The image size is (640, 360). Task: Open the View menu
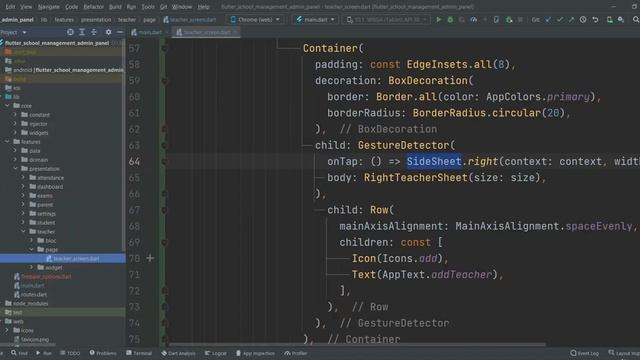pyautogui.click(x=26, y=7)
